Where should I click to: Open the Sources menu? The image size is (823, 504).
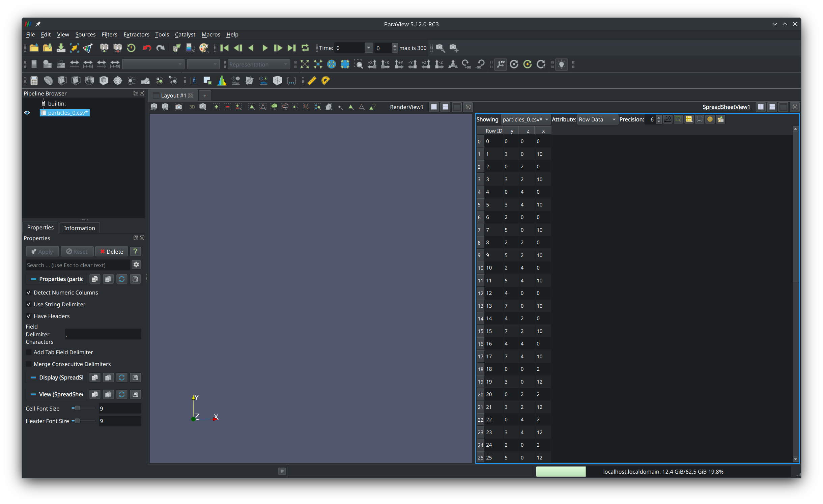click(x=85, y=34)
